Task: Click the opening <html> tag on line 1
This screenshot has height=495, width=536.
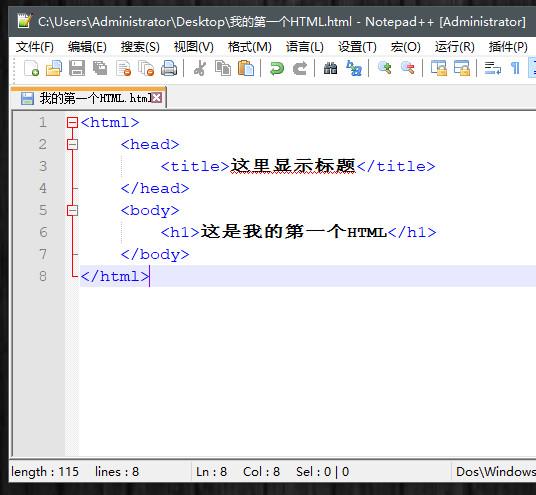Action: [110, 122]
